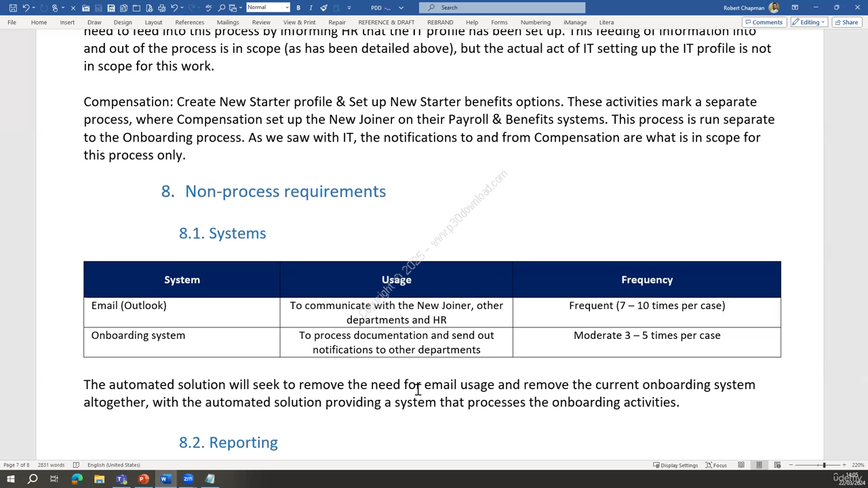Image resolution: width=868 pixels, height=488 pixels.
Task: Open the View & Print tab
Action: 299,22
